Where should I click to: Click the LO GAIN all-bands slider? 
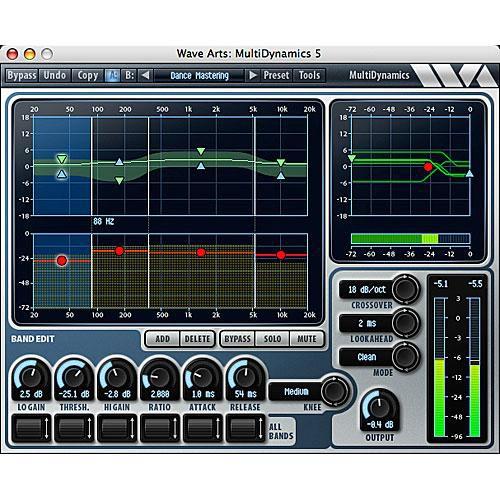pyautogui.click(x=31, y=428)
